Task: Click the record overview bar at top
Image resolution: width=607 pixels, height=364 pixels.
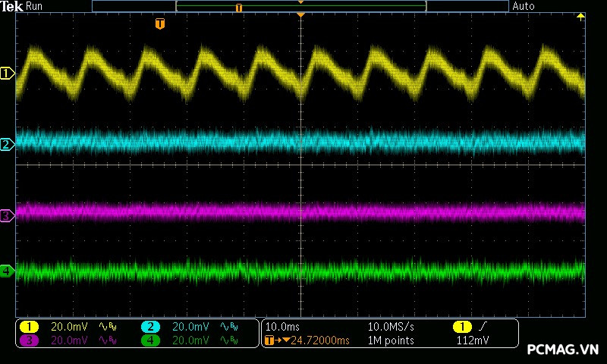Action: tap(300, 6)
